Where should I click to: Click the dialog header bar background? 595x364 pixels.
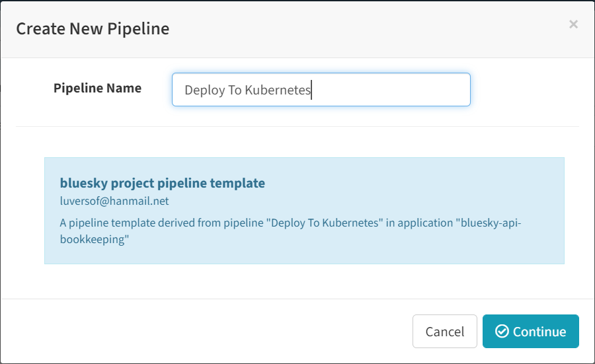point(364,28)
